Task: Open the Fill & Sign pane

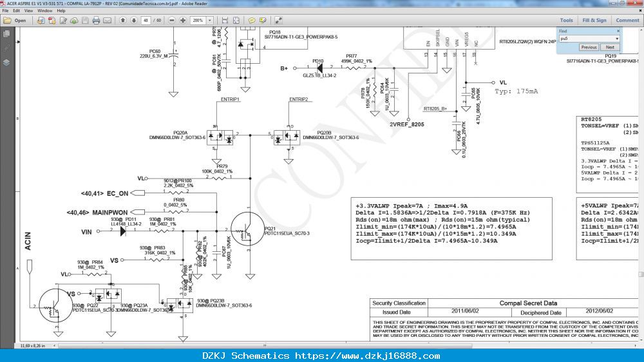Action: point(594,20)
